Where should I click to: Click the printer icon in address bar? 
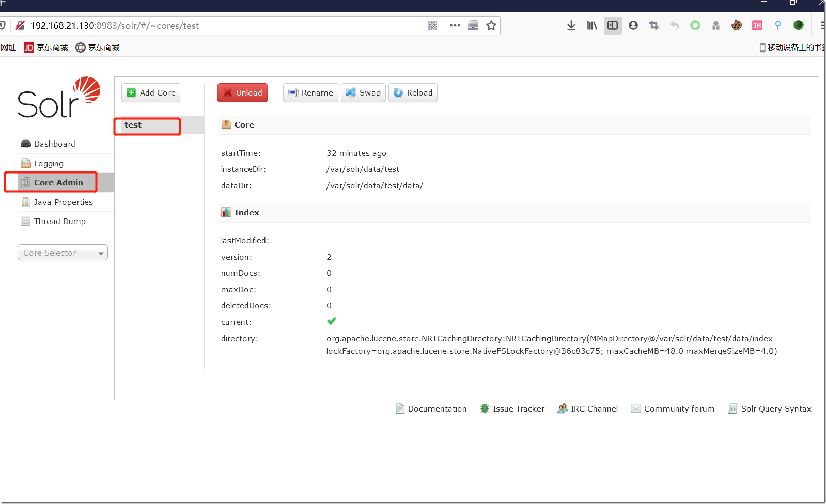point(473,25)
